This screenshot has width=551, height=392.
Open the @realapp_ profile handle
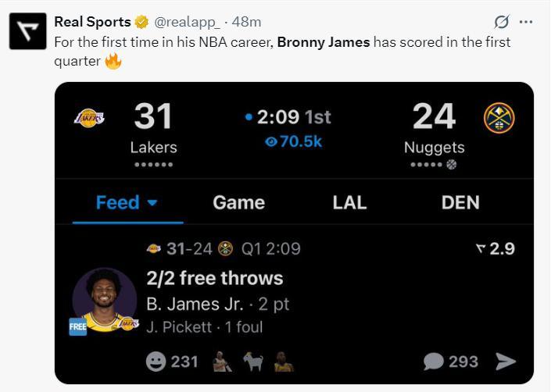point(188,22)
